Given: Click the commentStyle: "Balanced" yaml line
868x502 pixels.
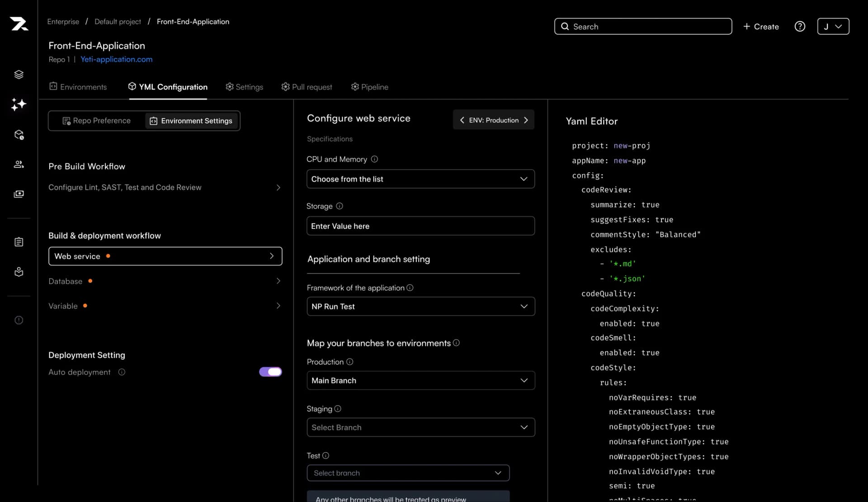Looking at the screenshot, I should (646, 234).
